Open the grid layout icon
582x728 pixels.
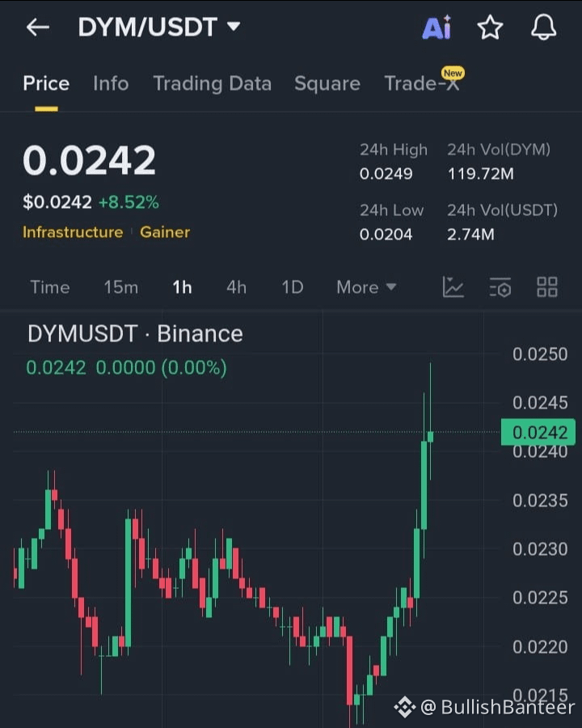click(547, 287)
